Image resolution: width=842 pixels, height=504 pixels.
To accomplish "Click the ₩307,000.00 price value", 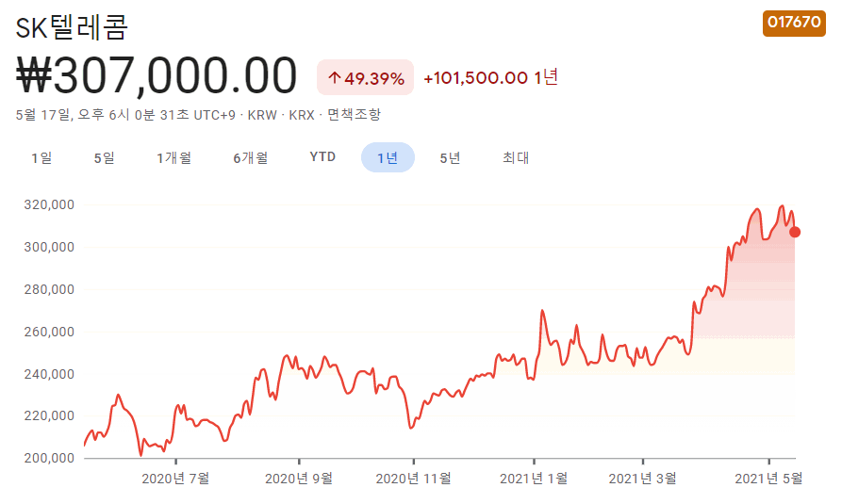I will 157,75.
